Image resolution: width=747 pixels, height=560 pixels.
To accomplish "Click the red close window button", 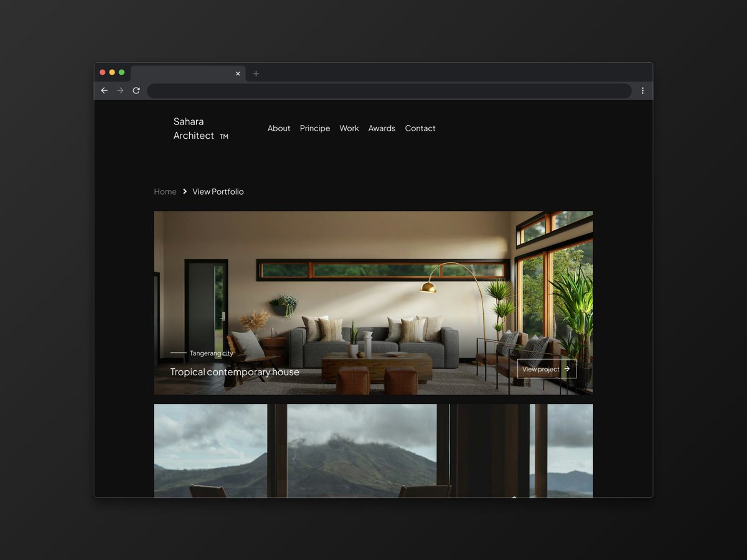I will click(x=103, y=72).
